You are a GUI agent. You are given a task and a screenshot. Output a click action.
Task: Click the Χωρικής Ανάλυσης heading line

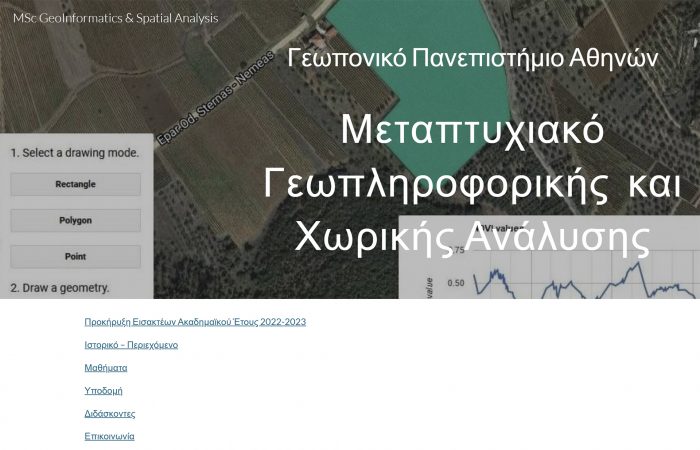[x=472, y=237]
